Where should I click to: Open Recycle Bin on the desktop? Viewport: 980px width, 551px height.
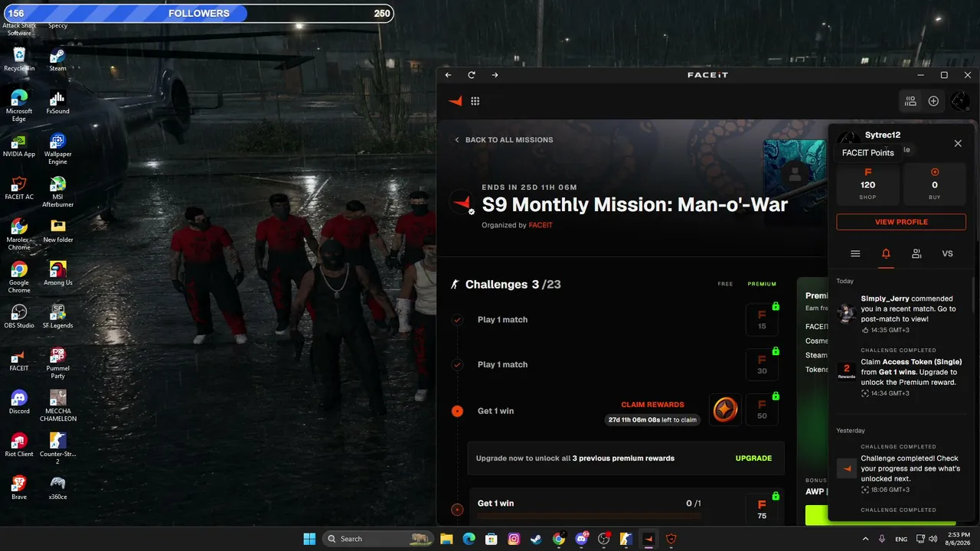pos(19,60)
